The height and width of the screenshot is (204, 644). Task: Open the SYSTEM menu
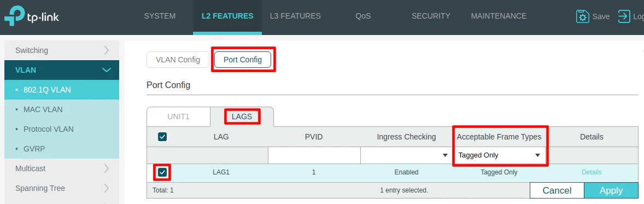160,16
